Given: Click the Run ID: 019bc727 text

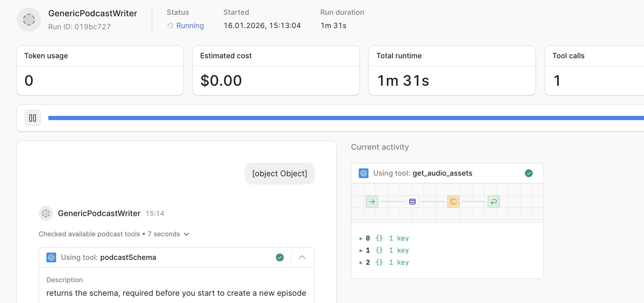Looking at the screenshot, I should point(80,27).
